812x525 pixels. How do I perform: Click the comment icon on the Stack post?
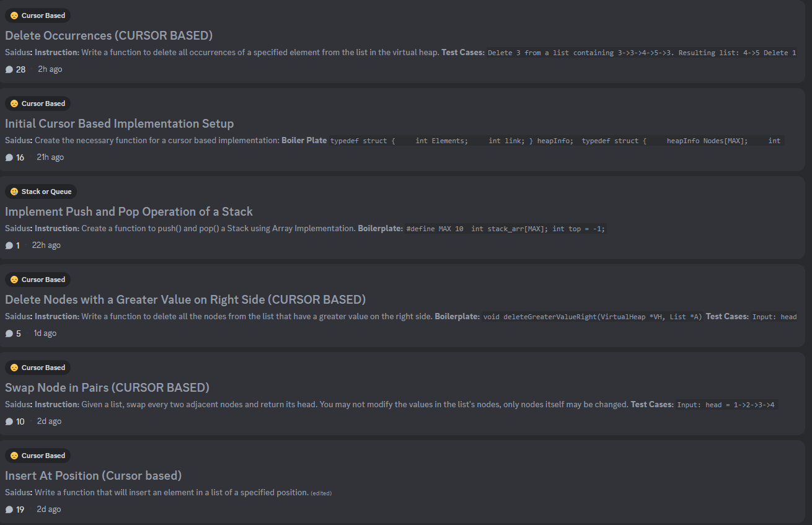coord(9,245)
